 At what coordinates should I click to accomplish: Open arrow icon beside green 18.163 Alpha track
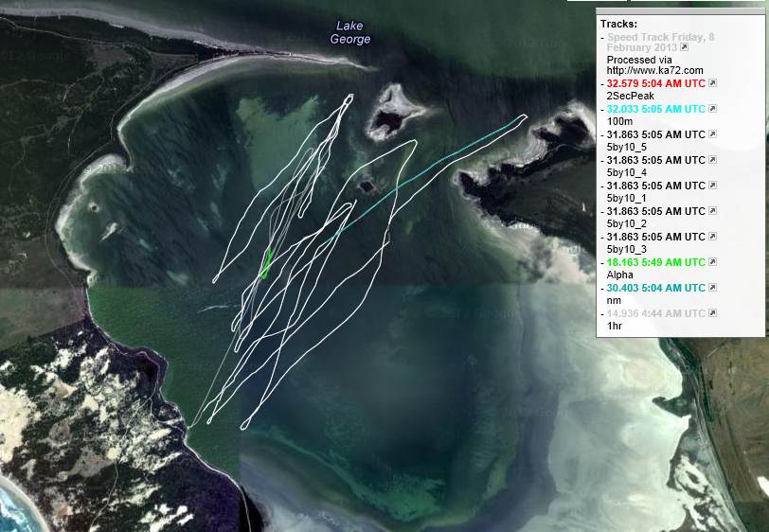click(x=712, y=262)
